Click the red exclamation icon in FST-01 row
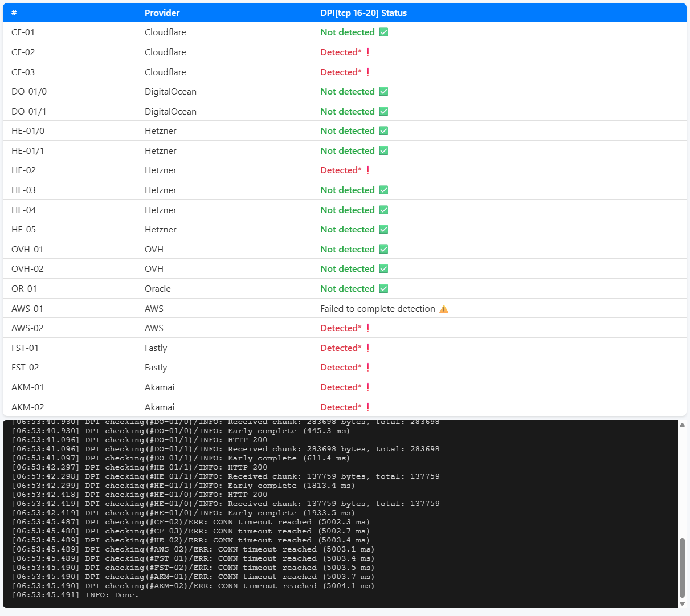 coord(368,348)
